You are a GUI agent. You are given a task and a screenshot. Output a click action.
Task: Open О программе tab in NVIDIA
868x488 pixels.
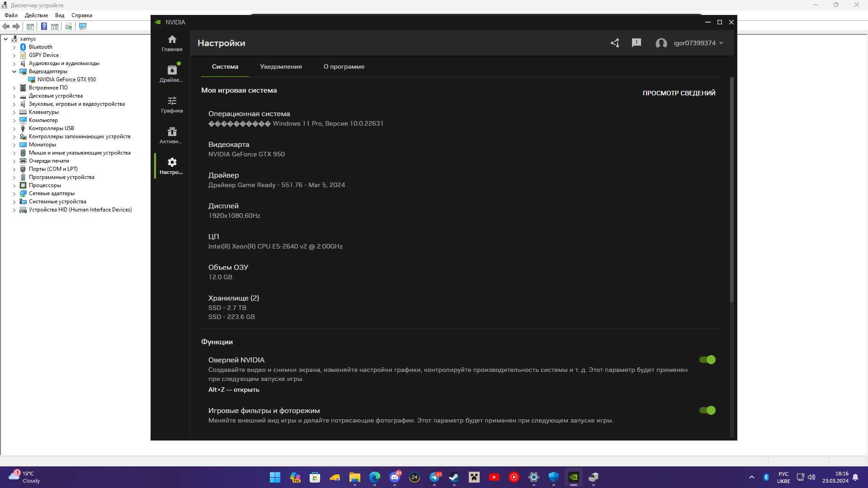pos(344,66)
